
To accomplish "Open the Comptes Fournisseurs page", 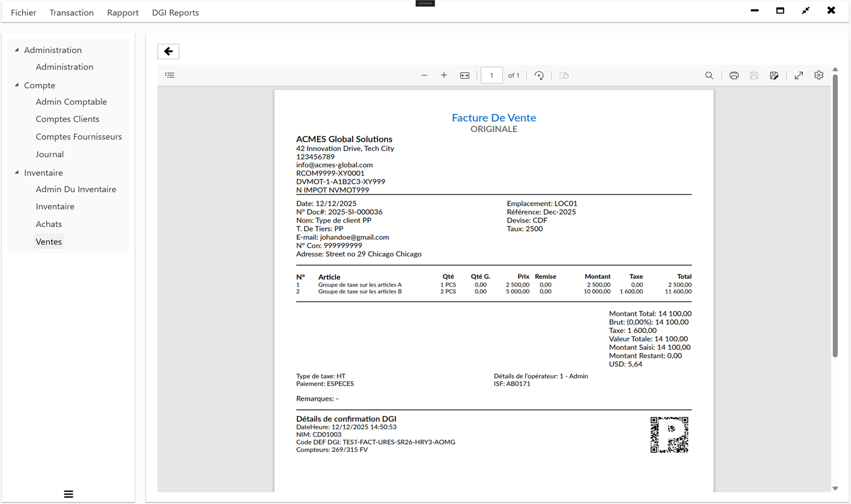I will pyautogui.click(x=79, y=137).
